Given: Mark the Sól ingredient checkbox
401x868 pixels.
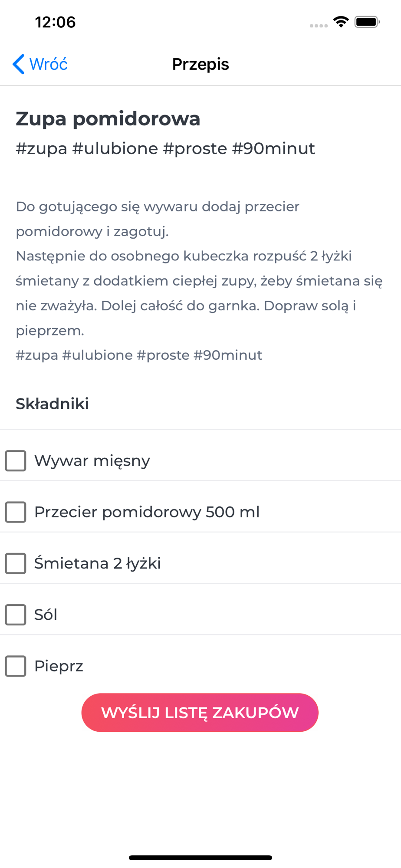Looking at the screenshot, I should point(16,615).
